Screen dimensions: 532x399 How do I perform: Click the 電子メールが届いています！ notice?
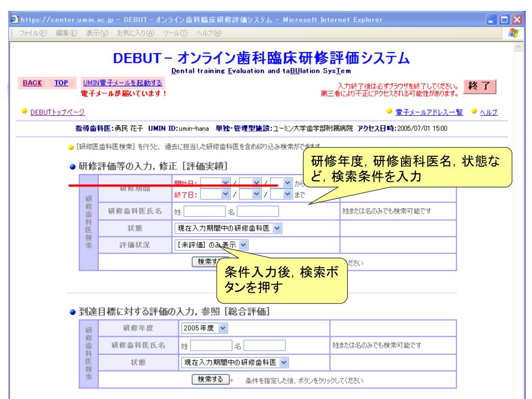124,94
